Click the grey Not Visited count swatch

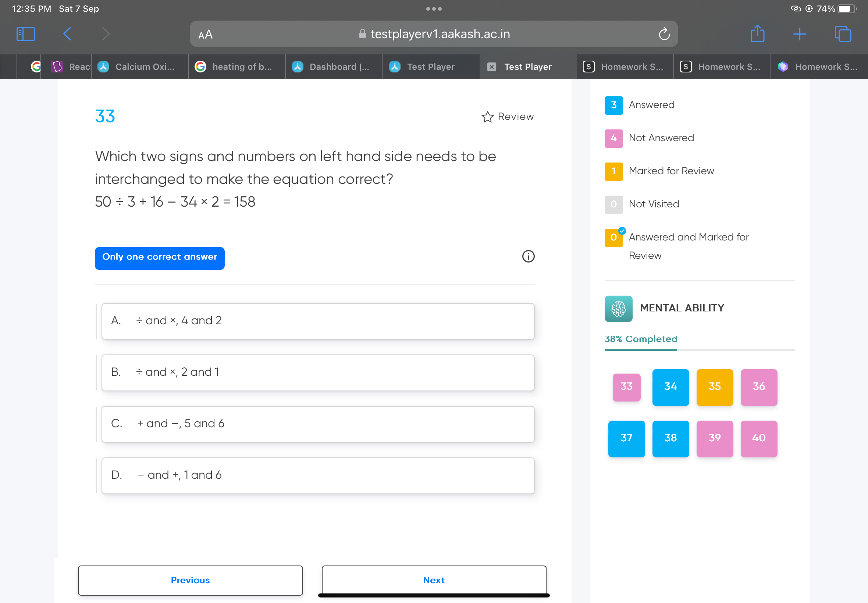[614, 204]
